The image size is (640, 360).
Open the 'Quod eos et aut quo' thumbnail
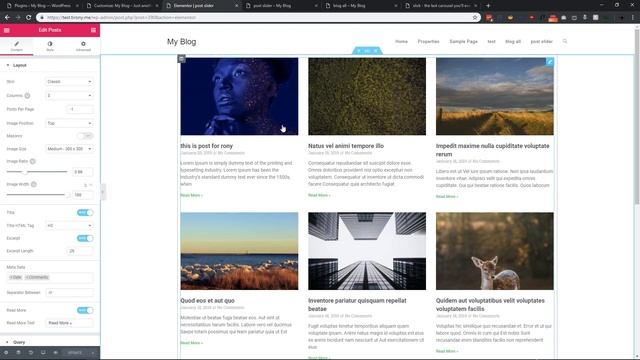239,251
